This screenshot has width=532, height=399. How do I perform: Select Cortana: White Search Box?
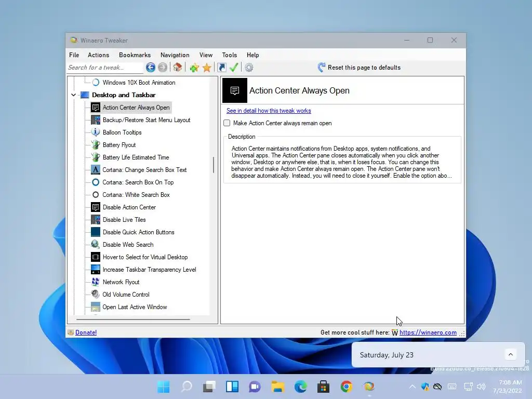[136, 195]
